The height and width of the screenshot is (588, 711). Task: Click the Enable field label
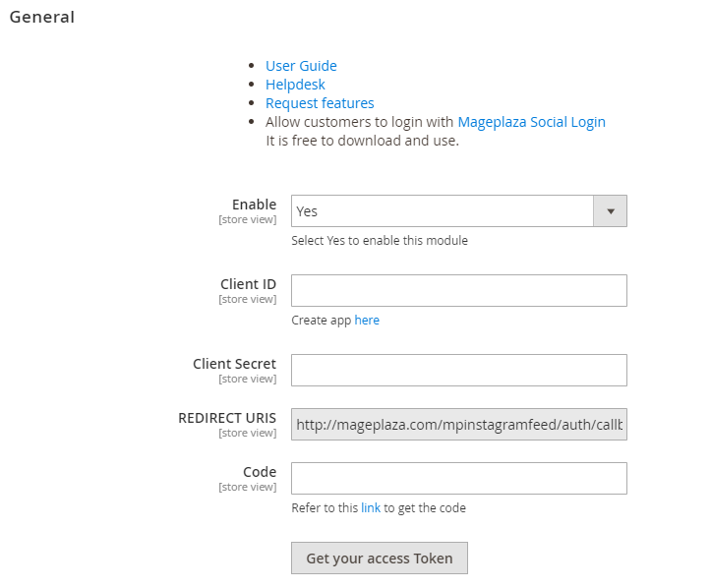(254, 205)
